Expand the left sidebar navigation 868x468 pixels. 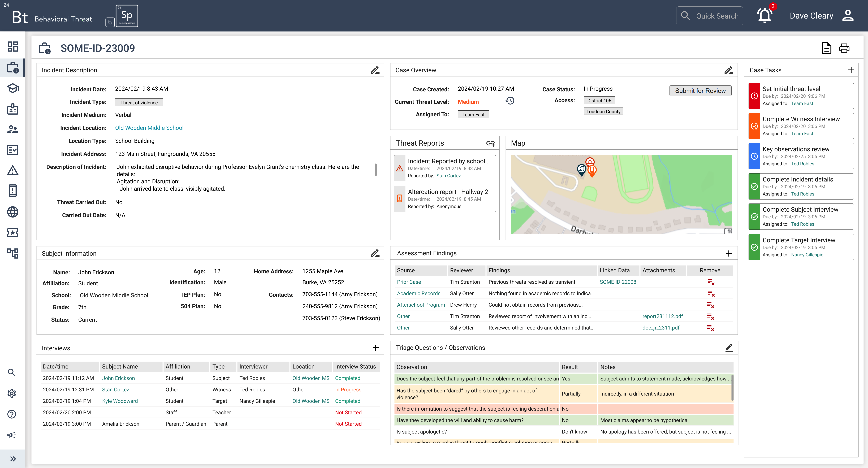tap(13, 459)
